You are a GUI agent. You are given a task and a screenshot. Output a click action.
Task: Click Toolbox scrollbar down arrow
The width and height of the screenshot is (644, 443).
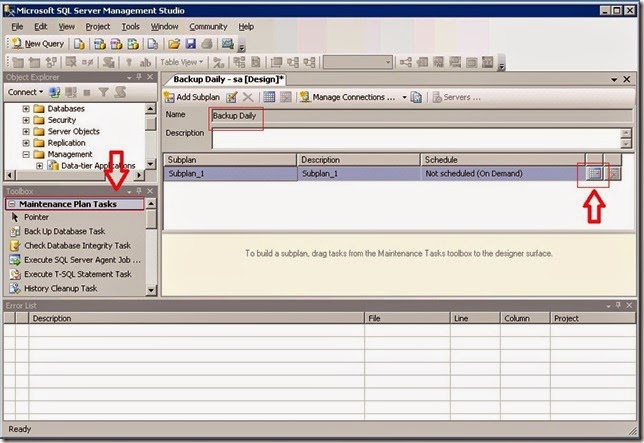[151, 290]
